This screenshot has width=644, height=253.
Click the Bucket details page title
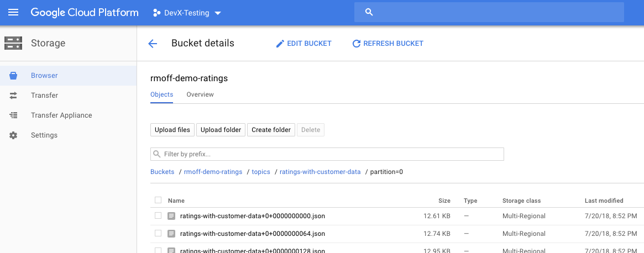point(203,43)
